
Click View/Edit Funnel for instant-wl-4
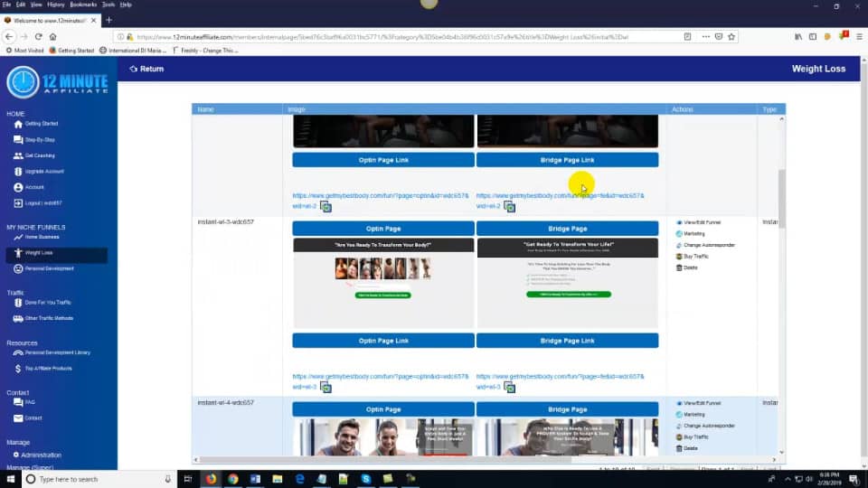tap(698, 403)
